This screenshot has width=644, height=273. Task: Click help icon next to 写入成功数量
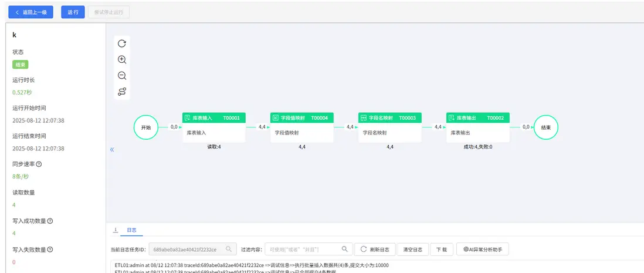tap(50, 221)
